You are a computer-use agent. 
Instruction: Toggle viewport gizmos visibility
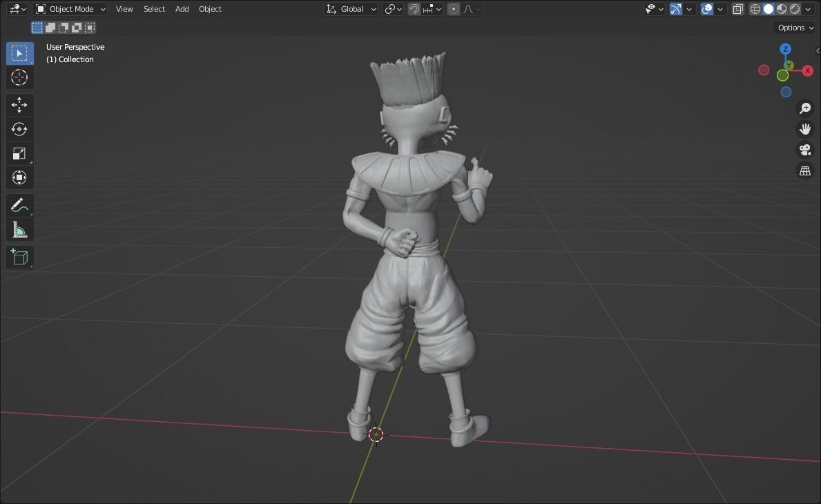[x=676, y=9]
